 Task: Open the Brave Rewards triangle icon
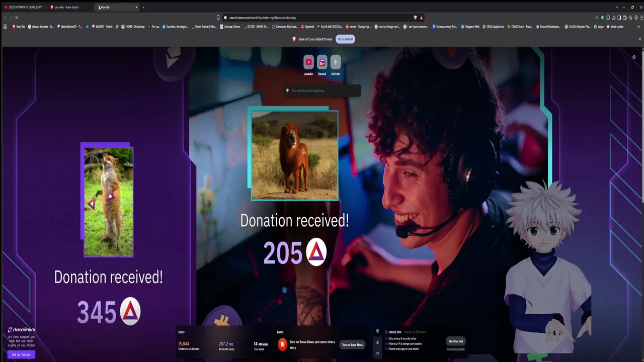[421, 18]
